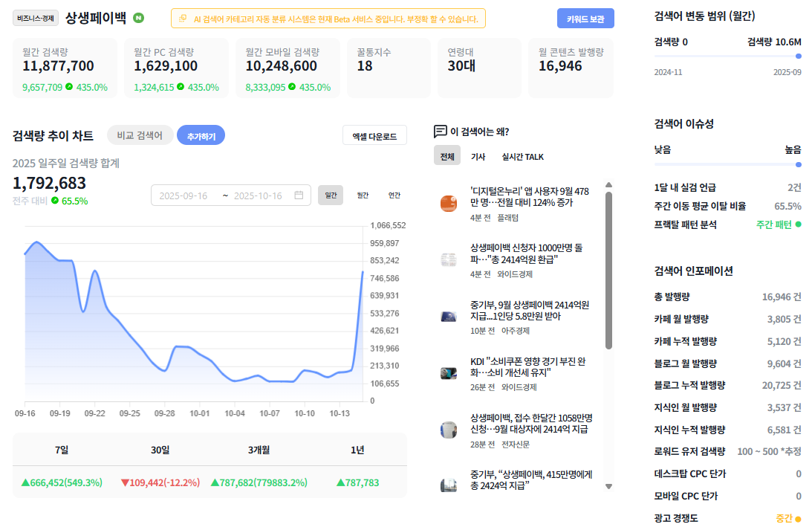
Task: Open the 실시간 TALK tab
Action: [x=522, y=156]
